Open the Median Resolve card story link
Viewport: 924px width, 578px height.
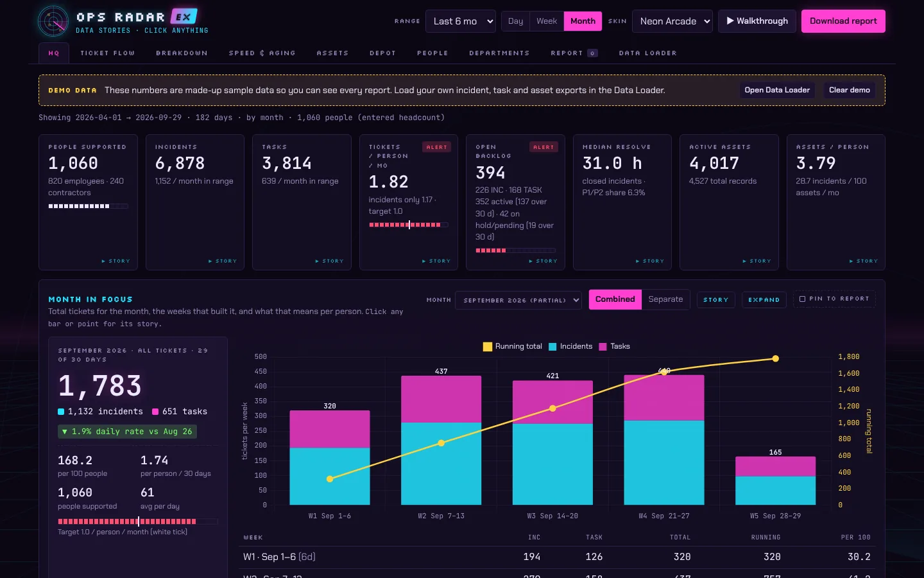click(650, 261)
